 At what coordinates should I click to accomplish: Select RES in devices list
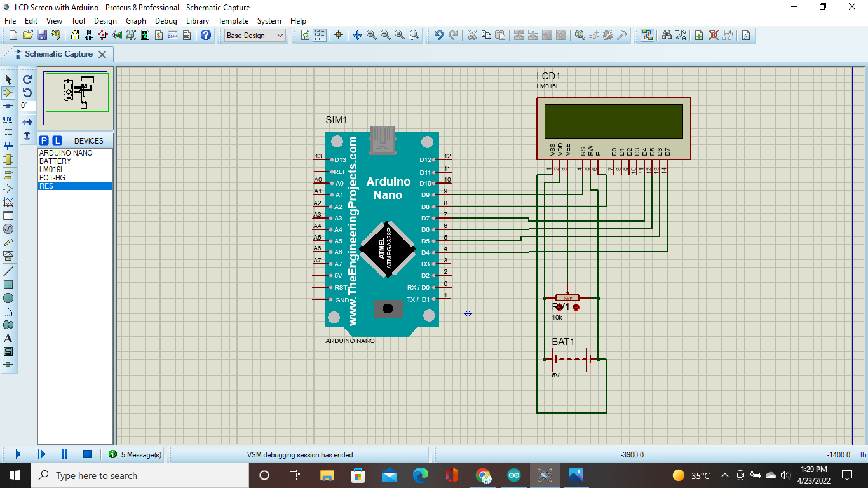point(75,186)
